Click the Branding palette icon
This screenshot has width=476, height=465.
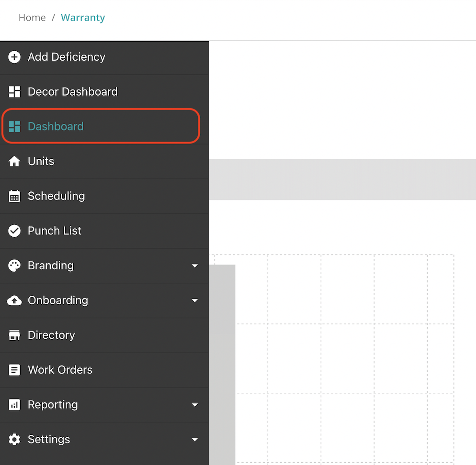coord(14,266)
